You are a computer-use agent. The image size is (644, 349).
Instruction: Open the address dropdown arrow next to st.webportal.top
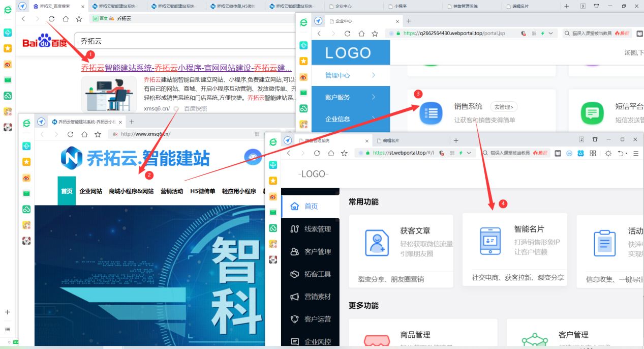469,153
